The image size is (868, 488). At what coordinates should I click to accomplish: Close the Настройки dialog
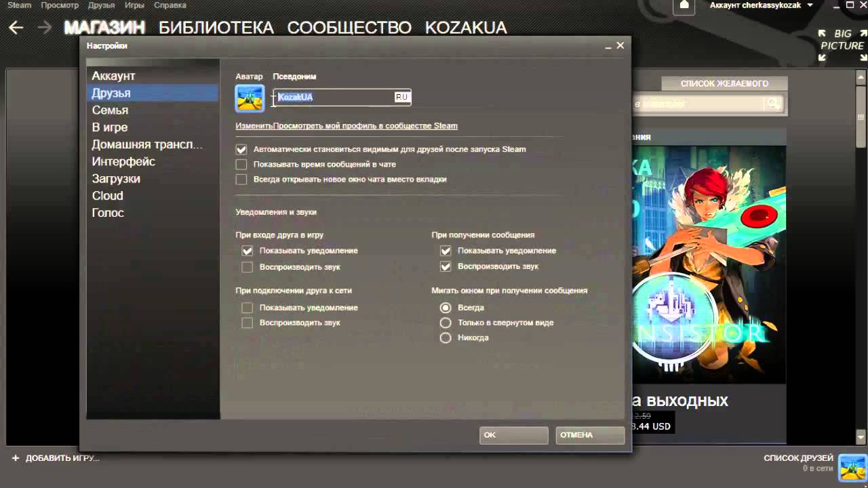click(620, 46)
